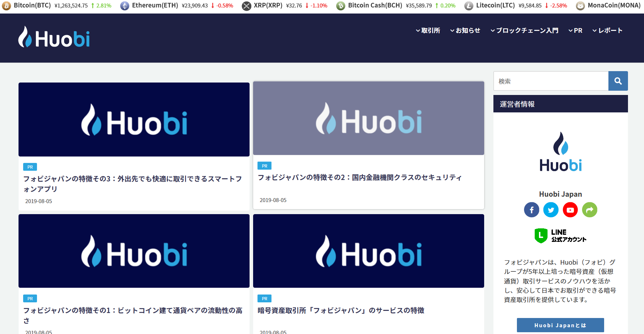This screenshot has width=644, height=334.
Task: Open article title フォビジャパンの特徴その2
Action: click(x=360, y=177)
